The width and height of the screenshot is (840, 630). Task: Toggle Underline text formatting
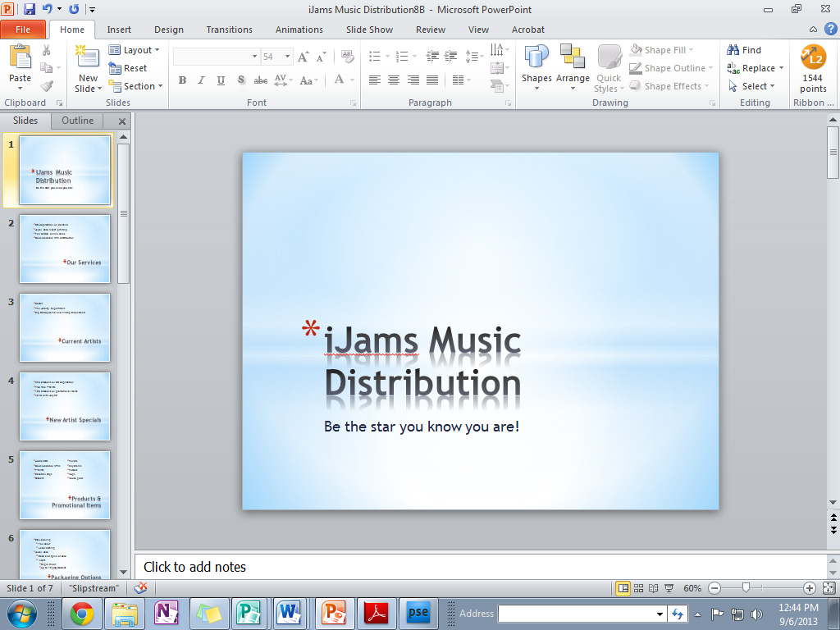(221, 80)
